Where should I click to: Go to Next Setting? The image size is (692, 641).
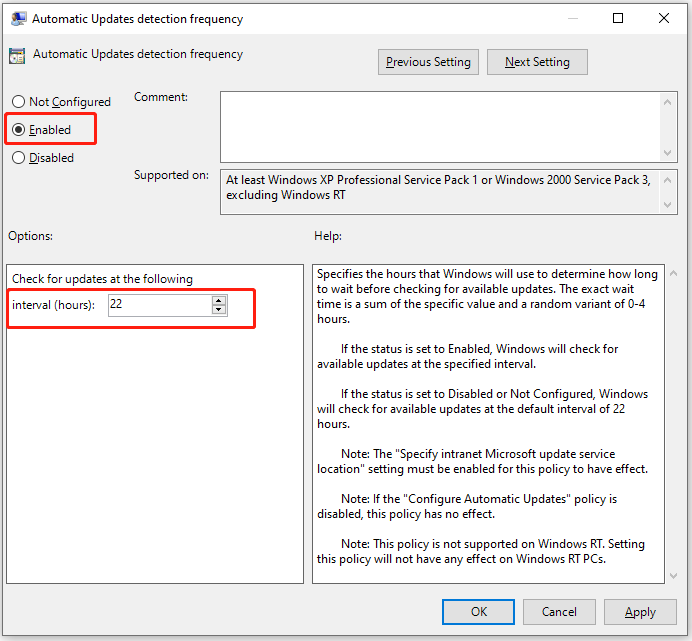[537, 62]
